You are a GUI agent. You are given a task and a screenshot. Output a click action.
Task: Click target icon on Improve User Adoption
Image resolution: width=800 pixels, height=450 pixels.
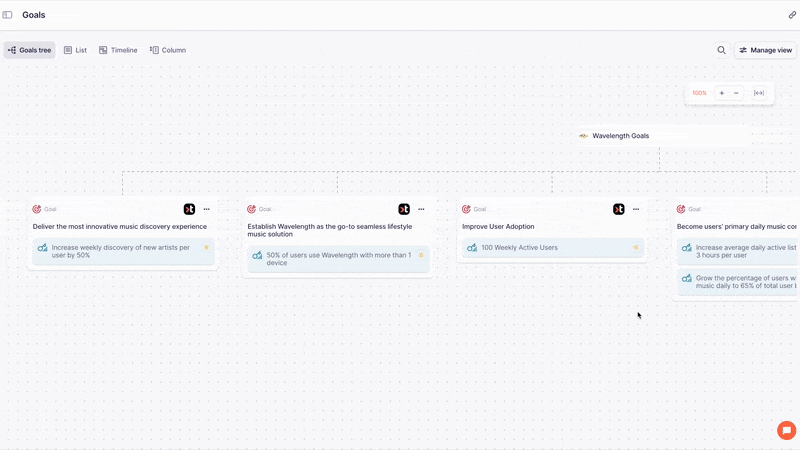[466, 209]
